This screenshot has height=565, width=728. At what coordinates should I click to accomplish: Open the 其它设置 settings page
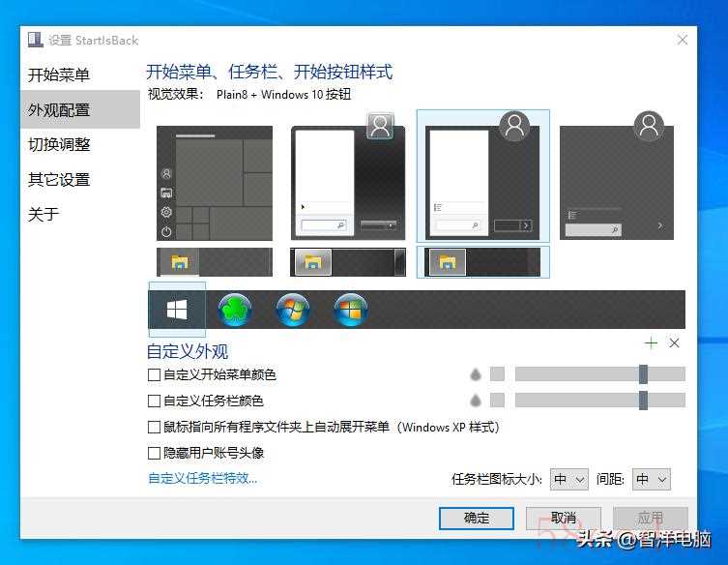coord(80,179)
